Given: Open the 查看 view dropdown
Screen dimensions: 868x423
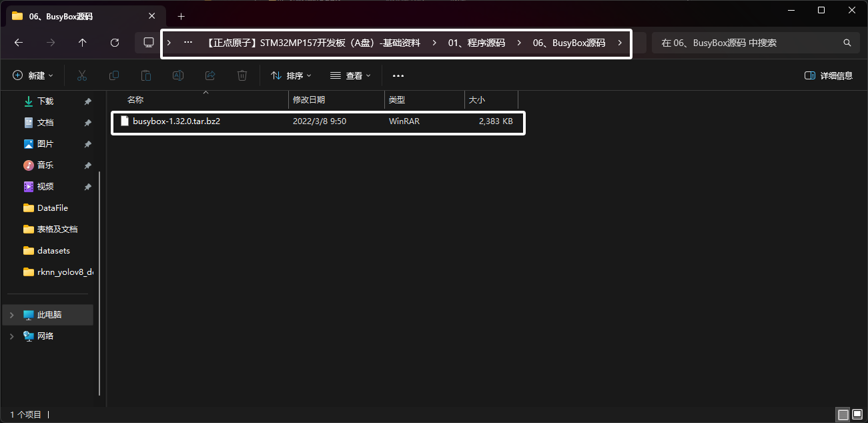Looking at the screenshot, I should tap(350, 75).
